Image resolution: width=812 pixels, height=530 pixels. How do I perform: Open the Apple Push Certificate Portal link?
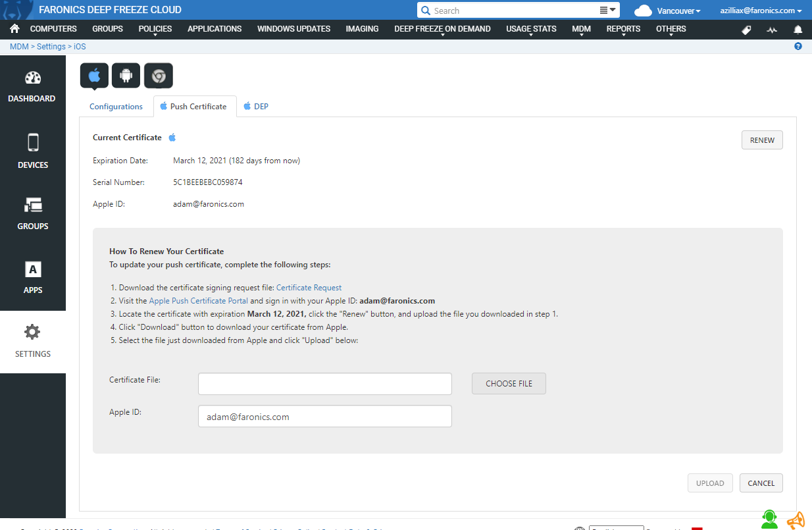[x=199, y=301]
